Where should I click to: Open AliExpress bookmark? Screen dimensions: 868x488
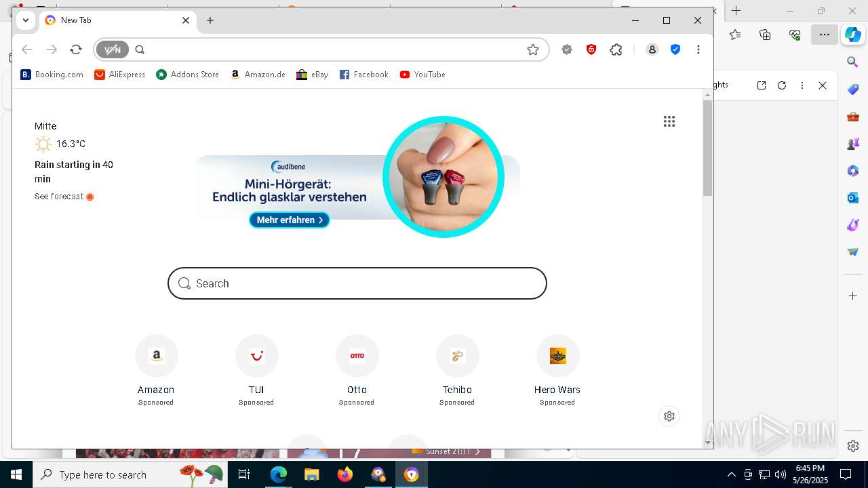coord(120,75)
